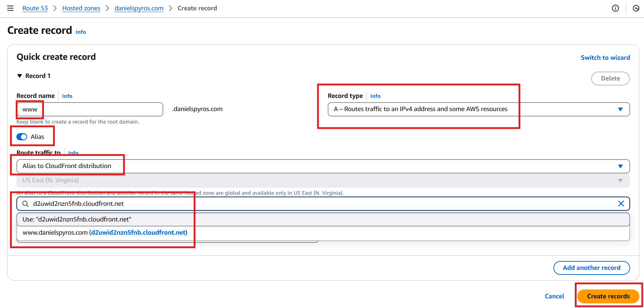Screen dimensions: 644x308
Task: Click Add another record button
Action: 591,268
